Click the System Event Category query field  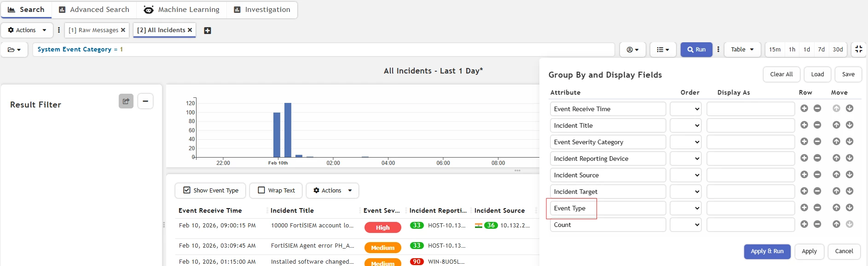point(324,49)
